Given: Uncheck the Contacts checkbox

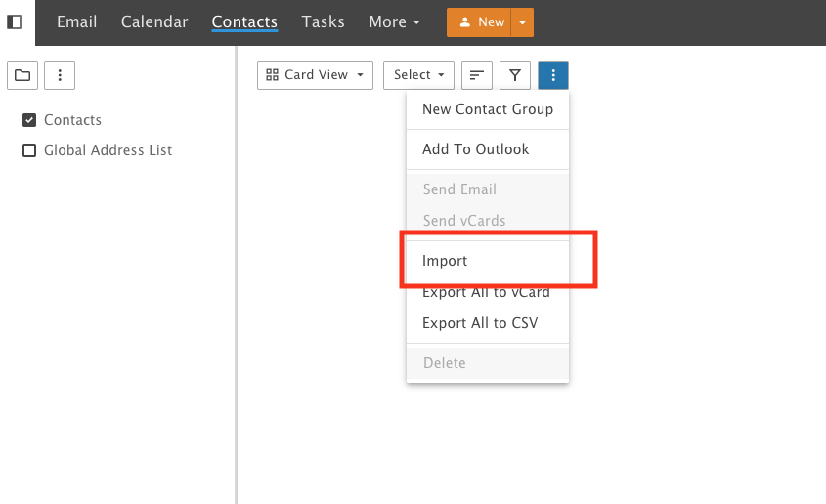Looking at the screenshot, I should click(29, 120).
